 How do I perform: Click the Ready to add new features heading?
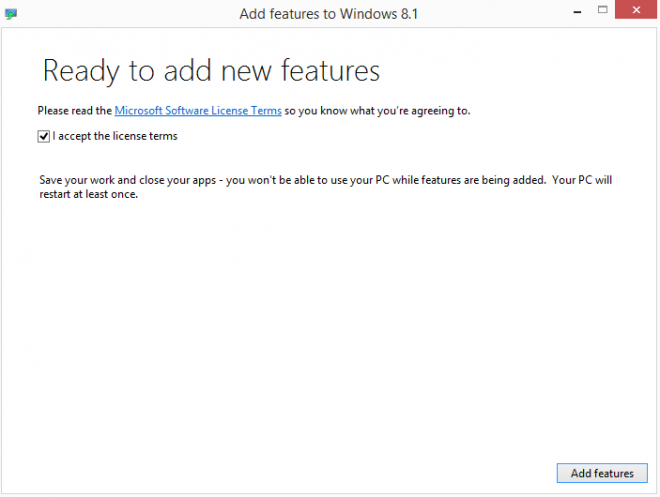pyautogui.click(x=211, y=71)
